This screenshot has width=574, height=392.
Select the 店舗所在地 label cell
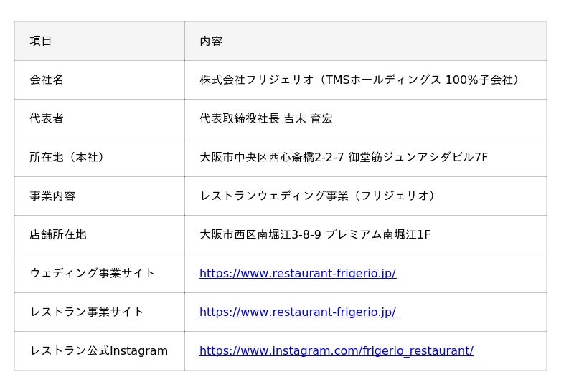pos(100,235)
